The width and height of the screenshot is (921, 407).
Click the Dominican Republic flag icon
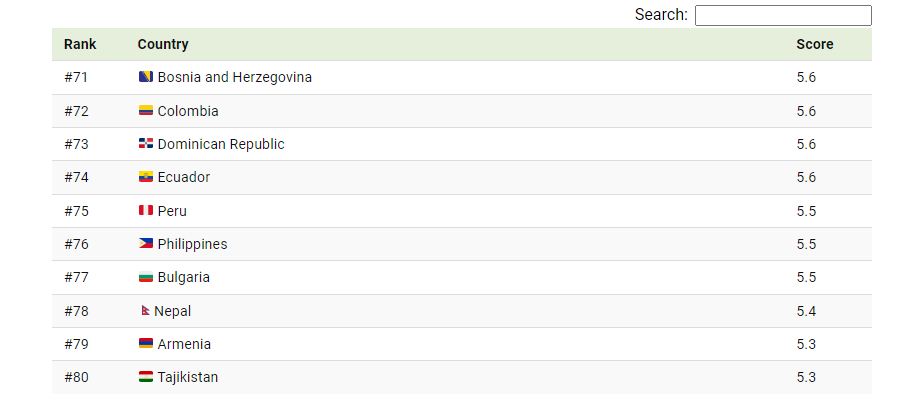click(x=146, y=143)
